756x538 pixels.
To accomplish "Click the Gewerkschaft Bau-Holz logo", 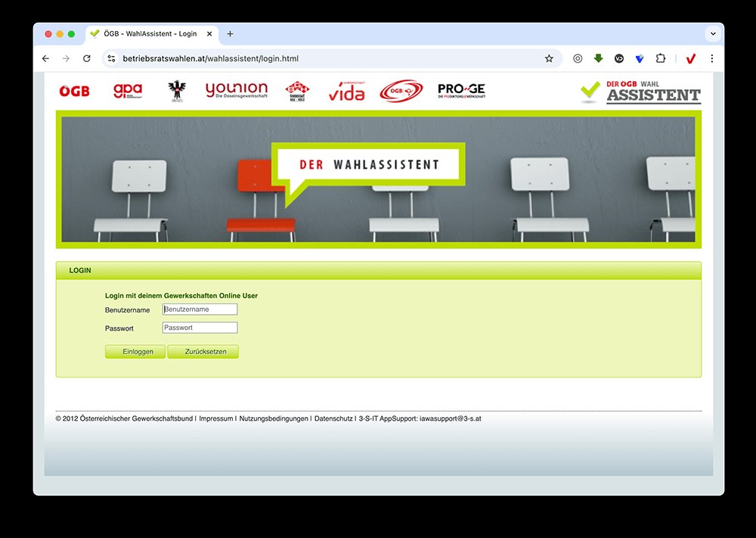I will [x=296, y=90].
